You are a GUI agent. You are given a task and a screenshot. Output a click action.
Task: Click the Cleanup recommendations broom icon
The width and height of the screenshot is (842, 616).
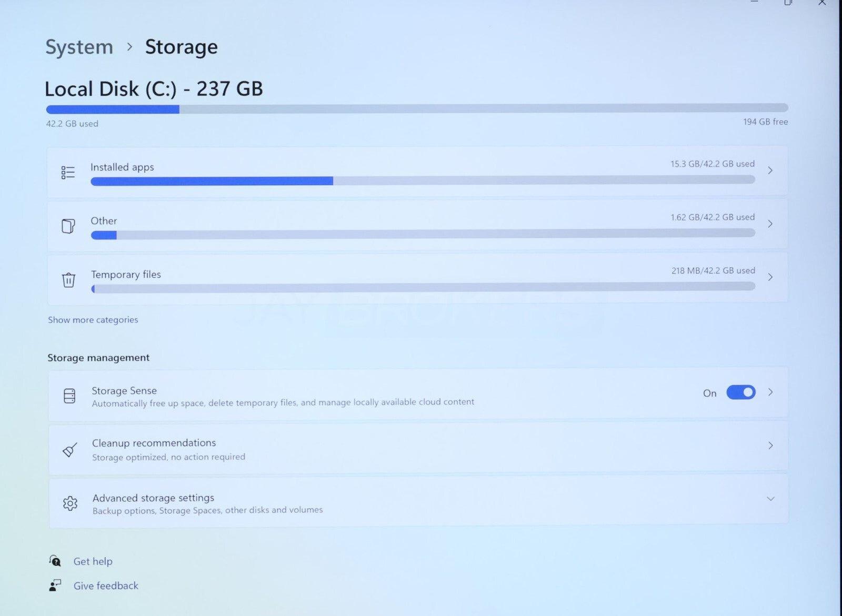[69, 450]
